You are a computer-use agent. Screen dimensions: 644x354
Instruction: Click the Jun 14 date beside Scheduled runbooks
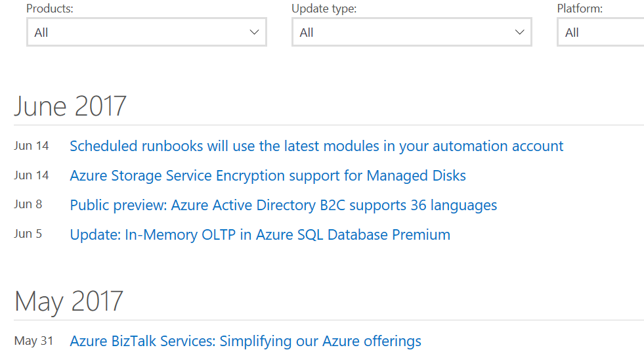click(32, 146)
